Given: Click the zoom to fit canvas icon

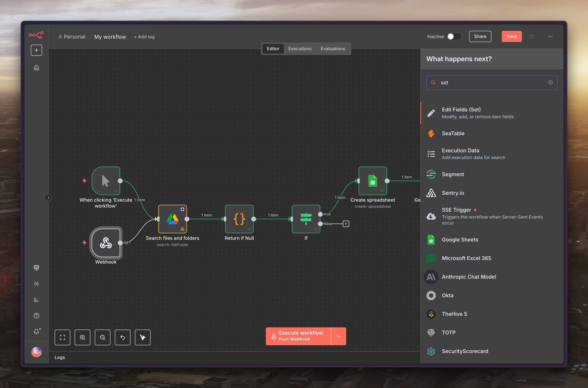Looking at the screenshot, I should 62,337.
